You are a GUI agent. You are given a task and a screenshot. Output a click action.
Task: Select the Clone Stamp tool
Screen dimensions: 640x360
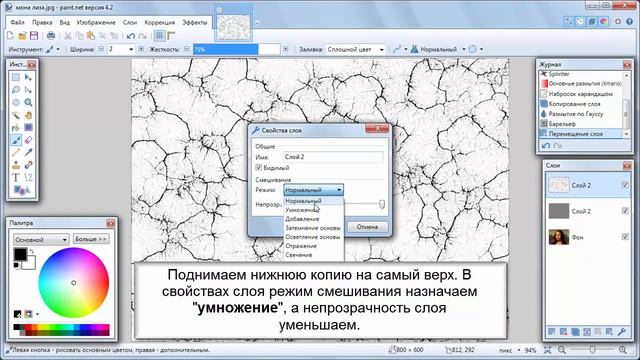(x=16, y=165)
